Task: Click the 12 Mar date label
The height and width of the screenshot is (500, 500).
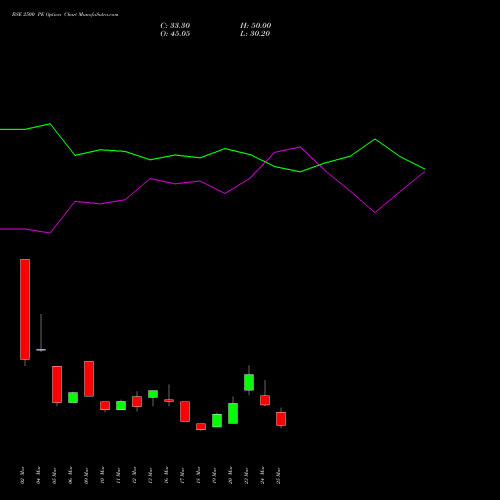Action: pyautogui.click(x=134, y=475)
